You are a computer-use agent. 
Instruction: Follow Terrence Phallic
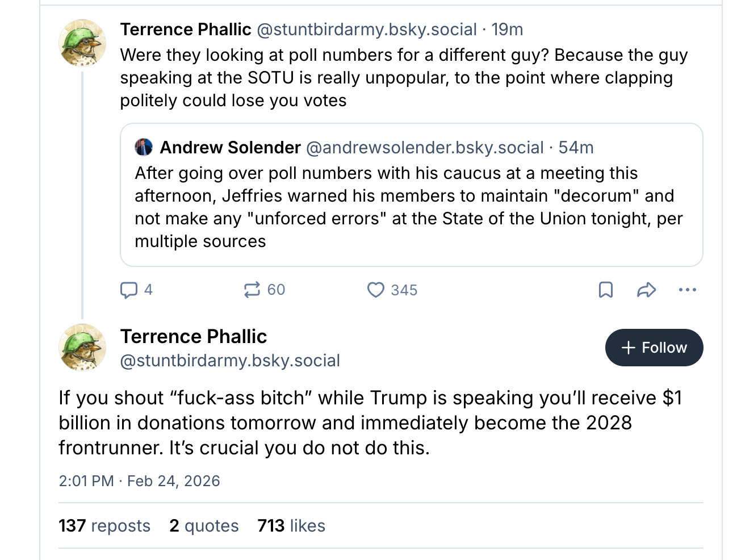tap(654, 348)
